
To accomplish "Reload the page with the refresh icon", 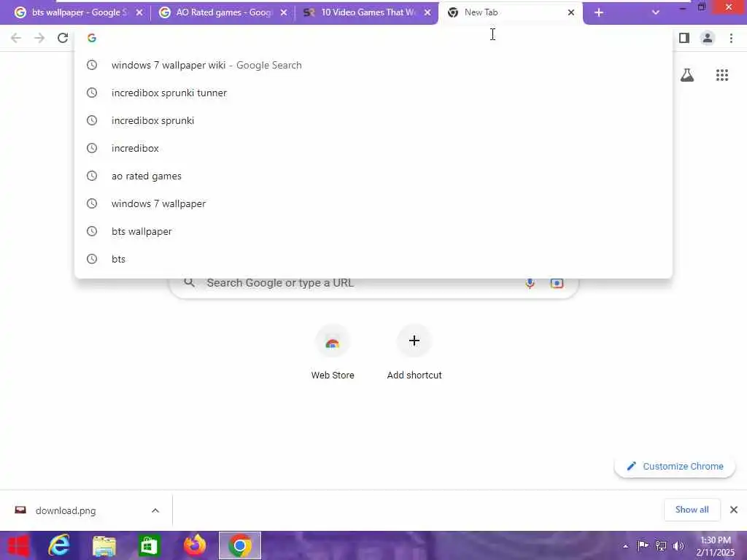I will tap(63, 38).
